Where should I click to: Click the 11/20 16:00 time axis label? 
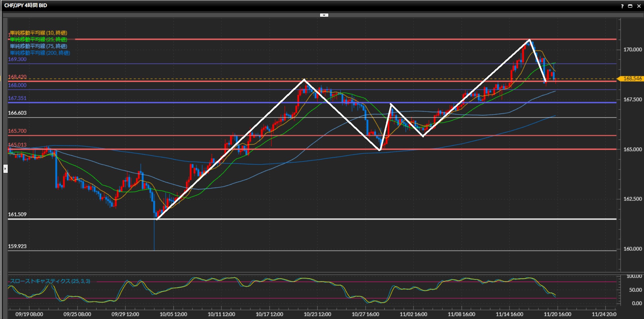coord(557,314)
